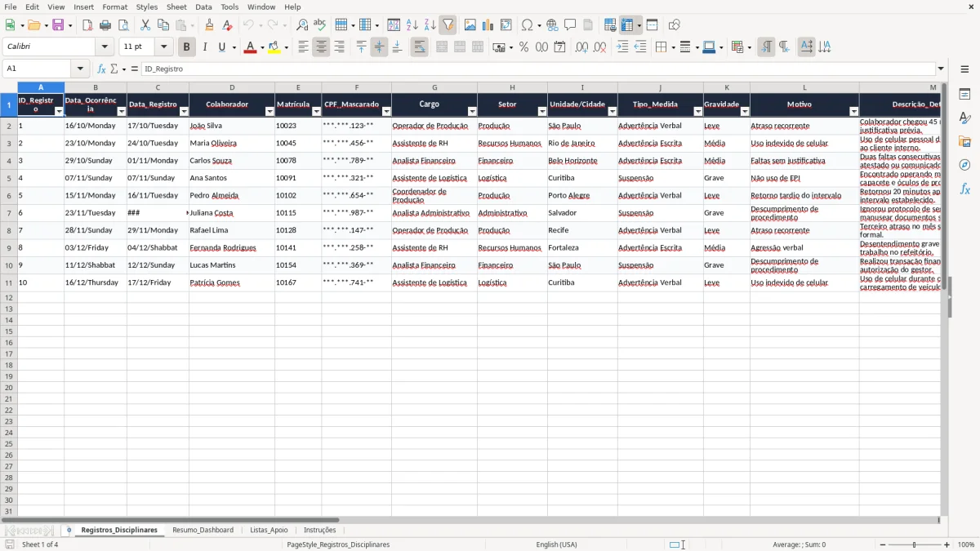
Task: Run the Spelling check
Action: (320, 25)
